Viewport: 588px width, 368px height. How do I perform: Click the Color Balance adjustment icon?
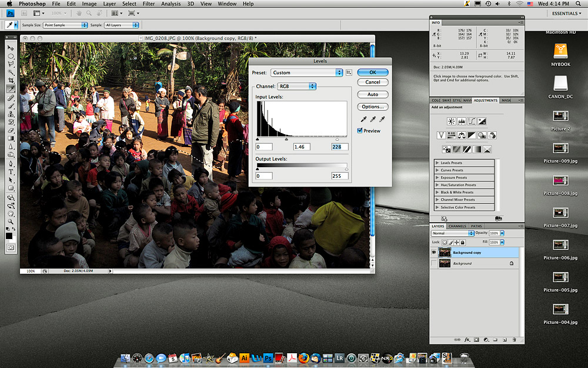(462, 135)
